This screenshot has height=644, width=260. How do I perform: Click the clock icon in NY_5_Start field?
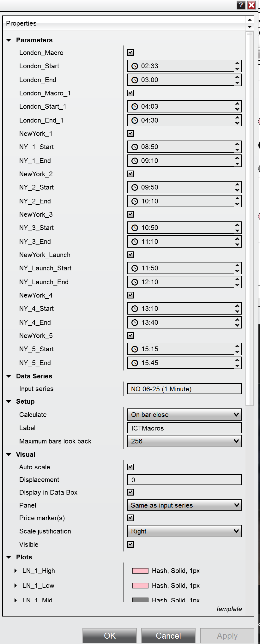tap(135, 349)
